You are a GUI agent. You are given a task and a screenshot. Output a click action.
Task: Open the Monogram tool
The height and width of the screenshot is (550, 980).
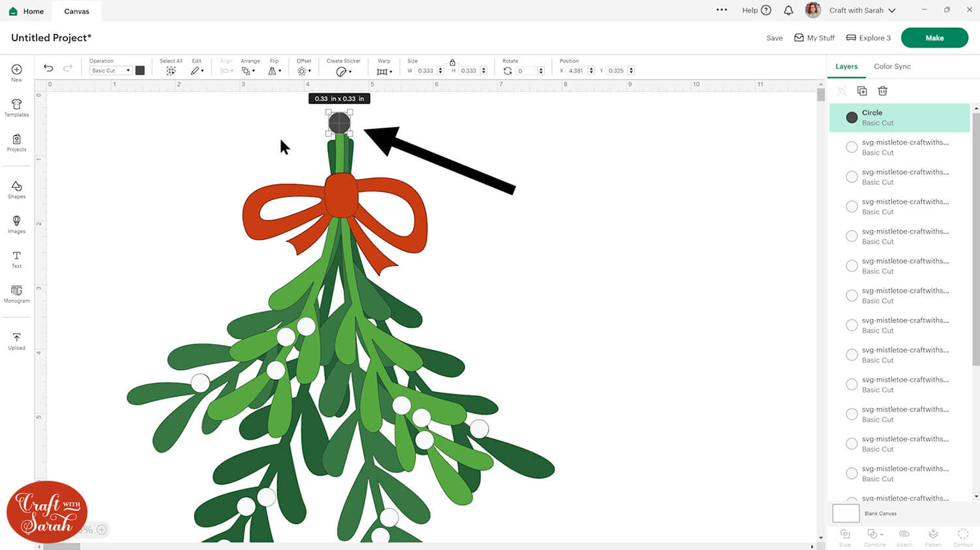click(16, 293)
